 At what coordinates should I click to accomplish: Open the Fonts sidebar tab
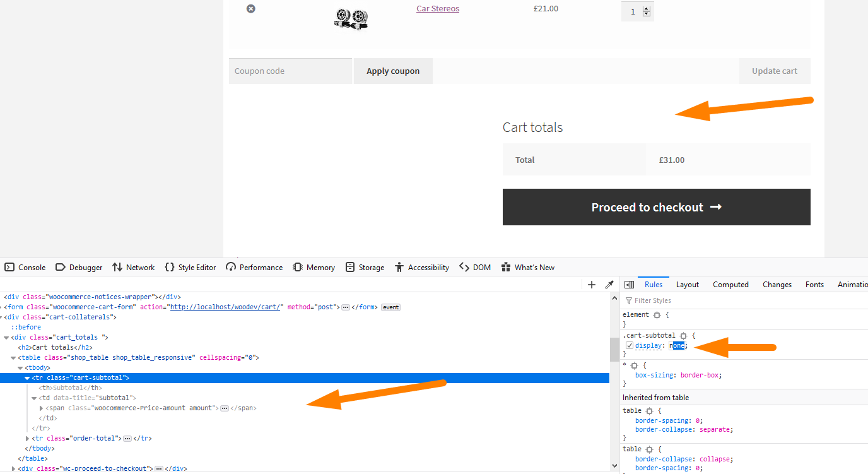[x=814, y=285]
